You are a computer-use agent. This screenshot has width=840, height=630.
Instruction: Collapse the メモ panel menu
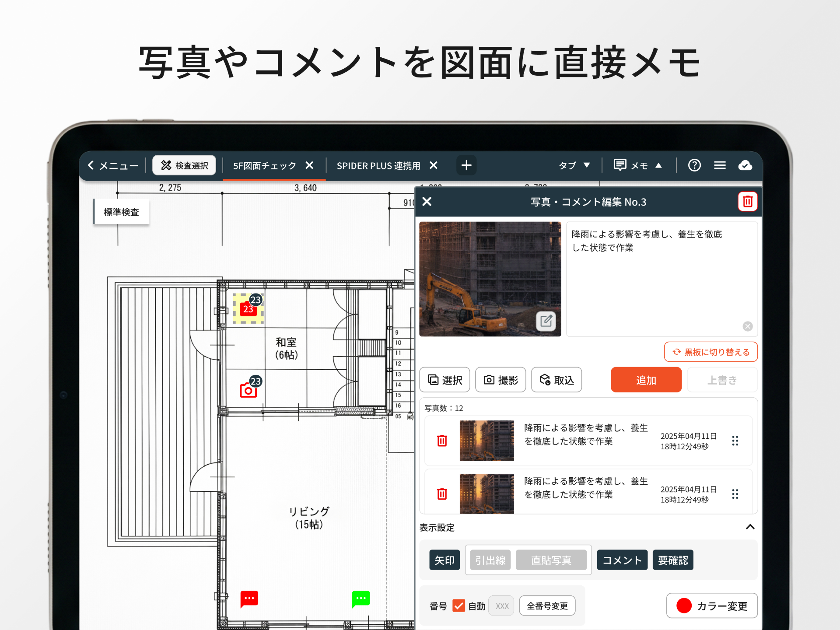(638, 165)
